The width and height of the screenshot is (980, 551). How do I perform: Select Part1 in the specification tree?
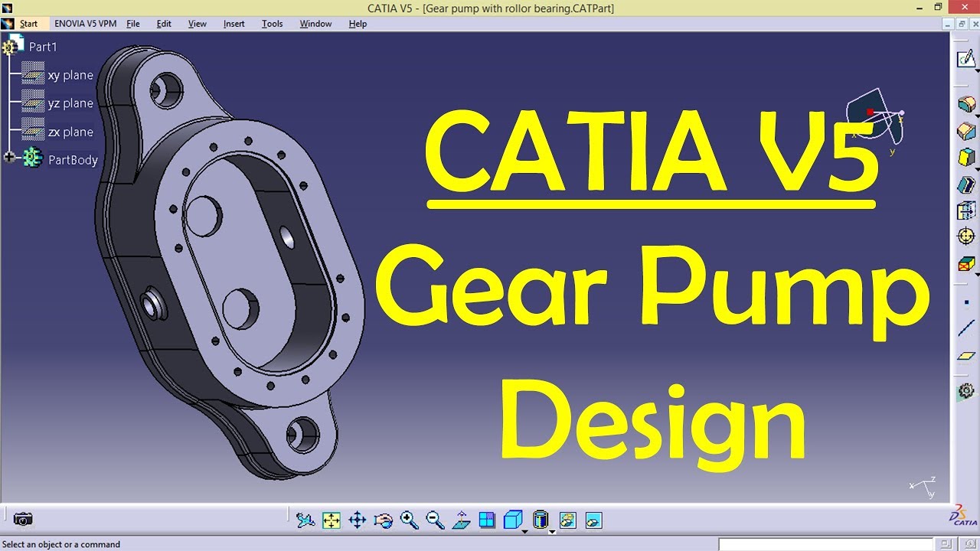(43, 47)
